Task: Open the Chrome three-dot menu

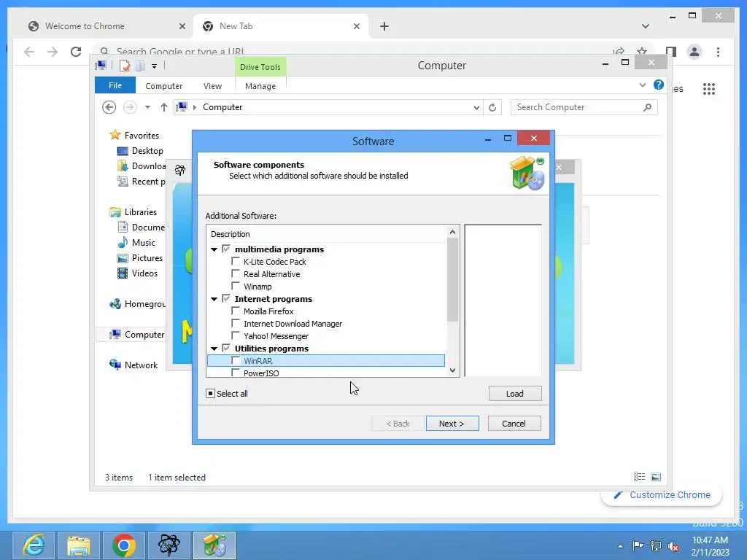Action: [718, 52]
